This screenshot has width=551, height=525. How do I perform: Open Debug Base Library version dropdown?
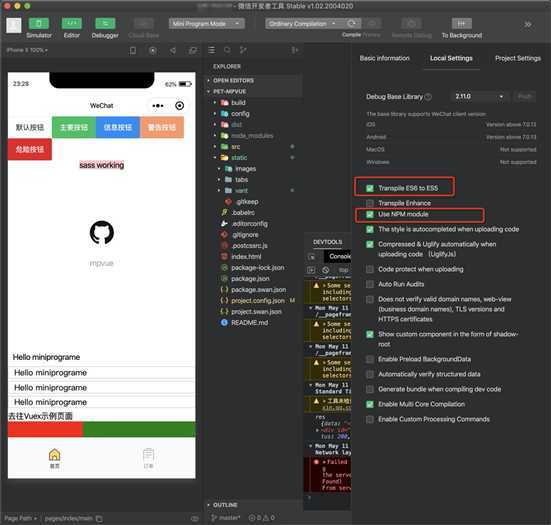[x=480, y=96]
